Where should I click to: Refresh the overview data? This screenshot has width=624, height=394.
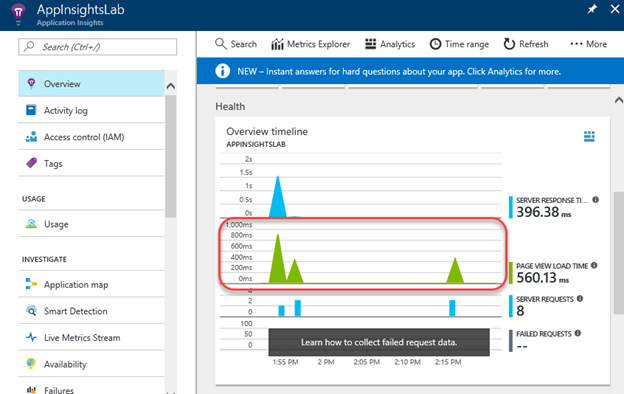click(526, 44)
